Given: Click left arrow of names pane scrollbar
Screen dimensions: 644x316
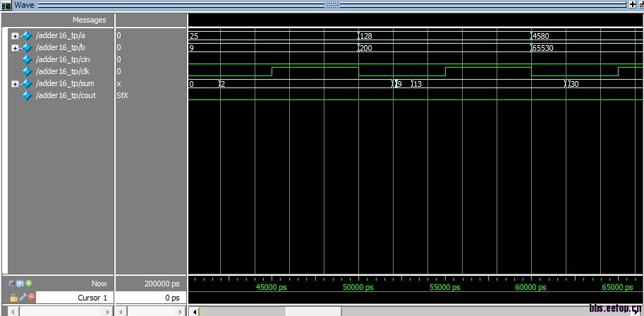Looking at the screenshot, I should (x=13, y=312).
